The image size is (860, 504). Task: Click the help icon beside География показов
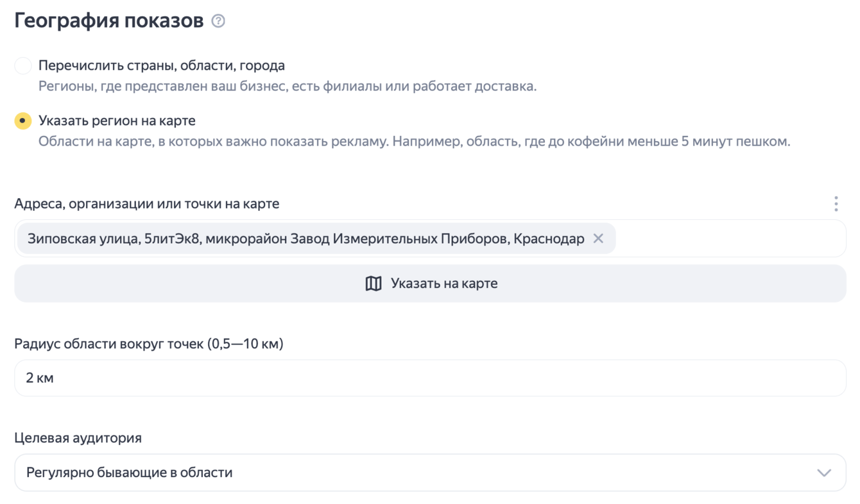pyautogui.click(x=218, y=22)
